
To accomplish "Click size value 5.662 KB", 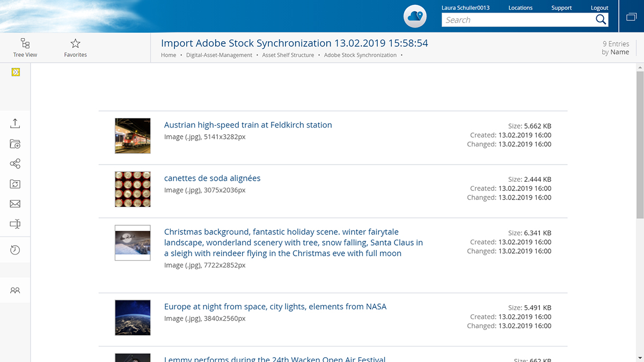I will [x=537, y=126].
